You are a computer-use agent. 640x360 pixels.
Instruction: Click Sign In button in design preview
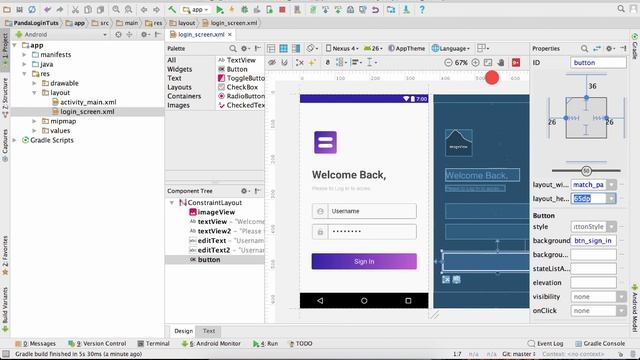click(364, 261)
